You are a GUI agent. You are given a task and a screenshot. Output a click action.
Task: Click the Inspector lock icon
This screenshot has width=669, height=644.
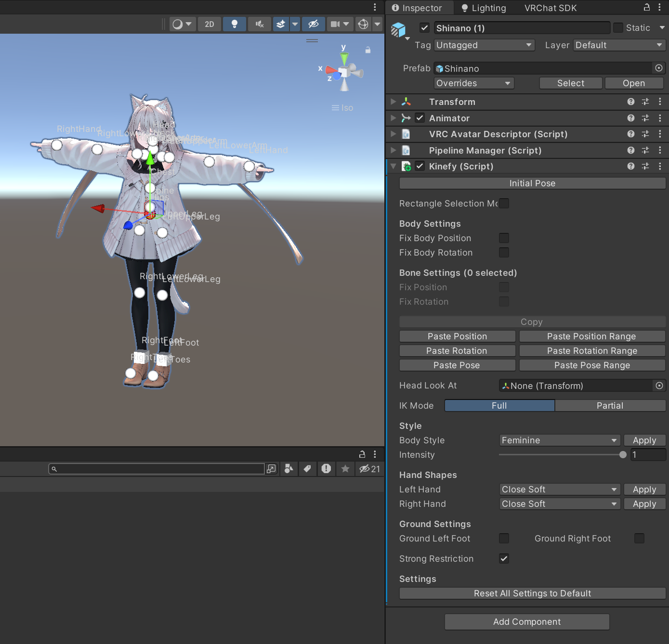click(x=647, y=7)
